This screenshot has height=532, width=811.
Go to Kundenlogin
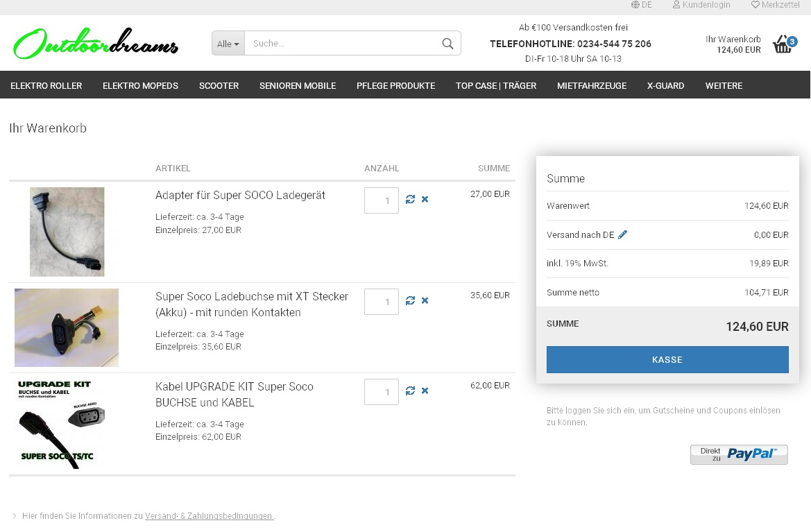[701, 5]
